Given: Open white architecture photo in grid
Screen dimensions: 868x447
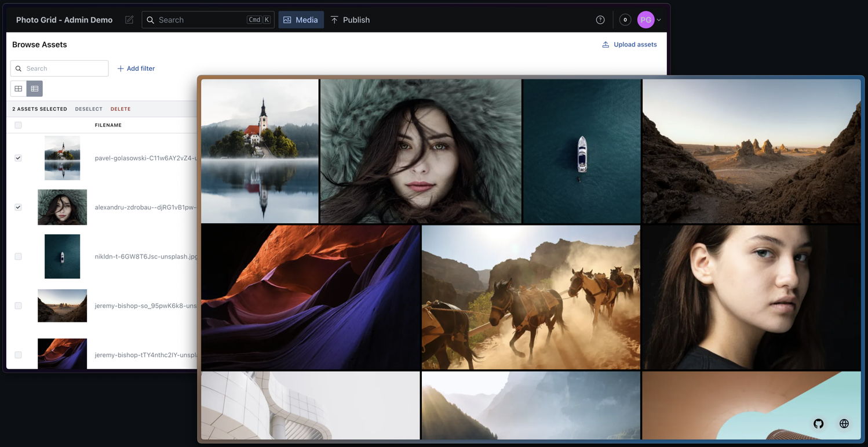Looking at the screenshot, I should (x=310, y=405).
